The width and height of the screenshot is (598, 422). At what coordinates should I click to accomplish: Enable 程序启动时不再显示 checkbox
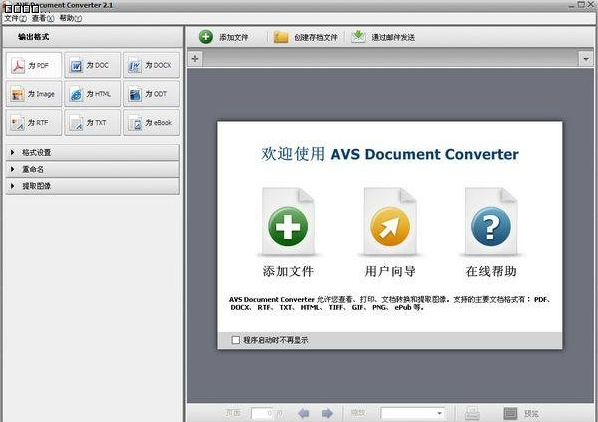[236, 340]
